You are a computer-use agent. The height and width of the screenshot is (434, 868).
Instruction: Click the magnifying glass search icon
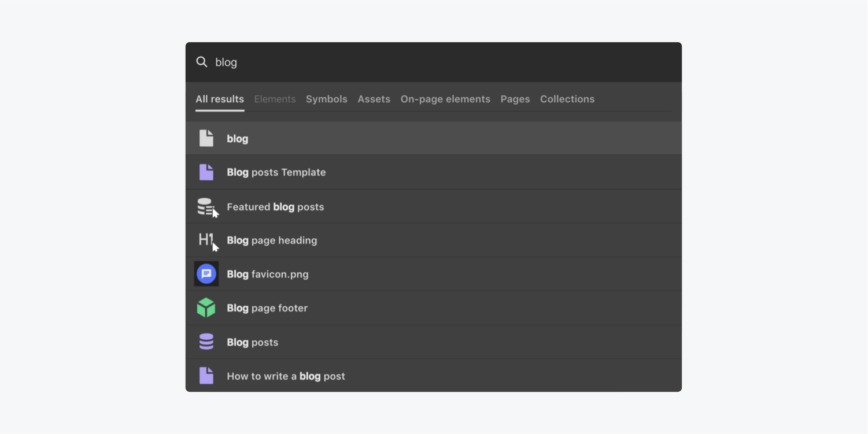tap(201, 62)
